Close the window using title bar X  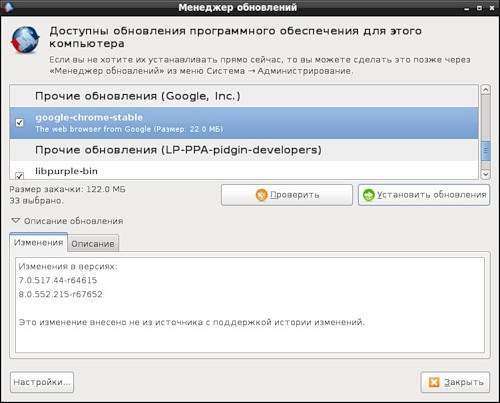pyautogui.click(x=492, y=8)
